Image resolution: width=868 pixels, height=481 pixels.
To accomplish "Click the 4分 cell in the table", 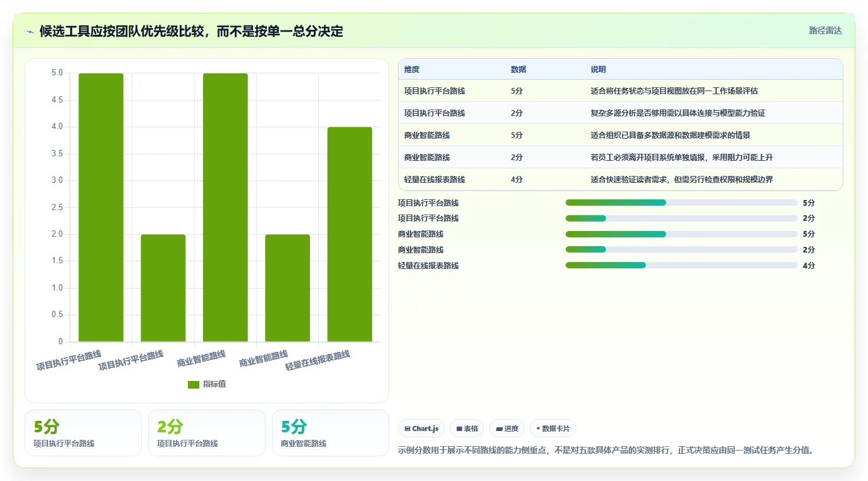I will click(x=517, y=180).
